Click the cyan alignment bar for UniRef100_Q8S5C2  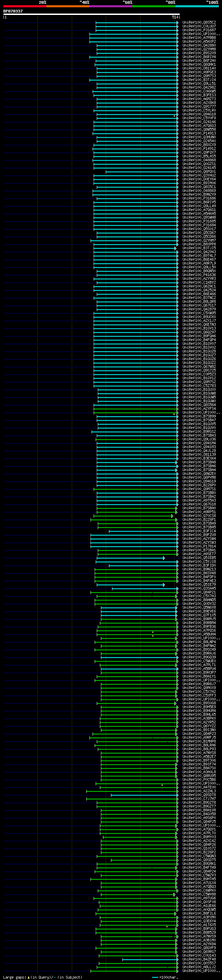tap(137, 23)
